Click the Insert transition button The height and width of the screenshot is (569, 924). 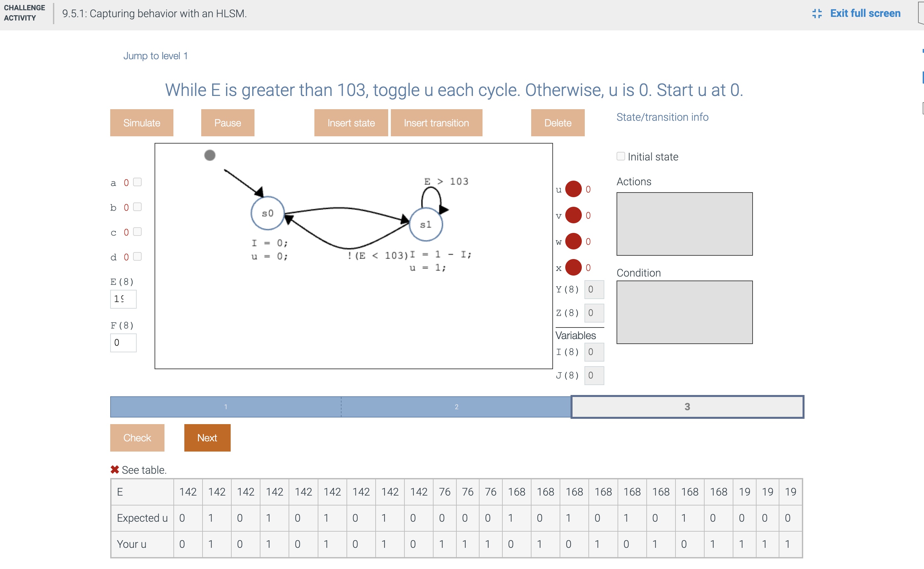(x=436, y=123)
